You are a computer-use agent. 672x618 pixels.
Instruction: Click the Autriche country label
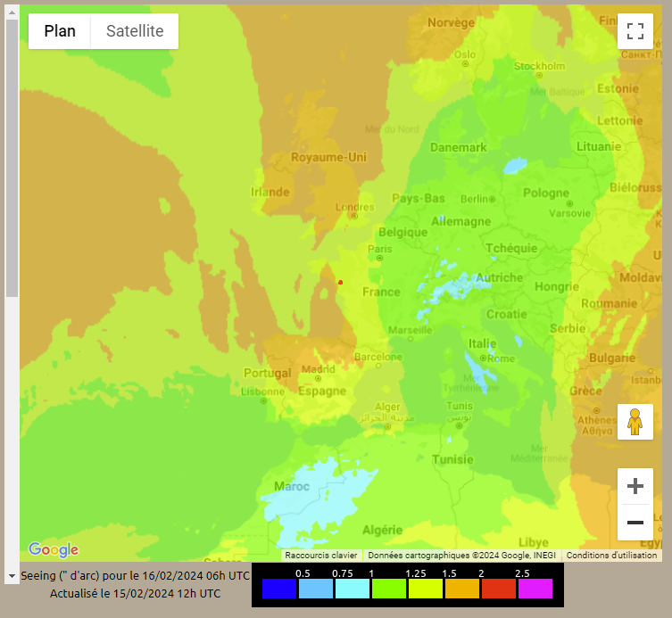(x=499, y=277)
